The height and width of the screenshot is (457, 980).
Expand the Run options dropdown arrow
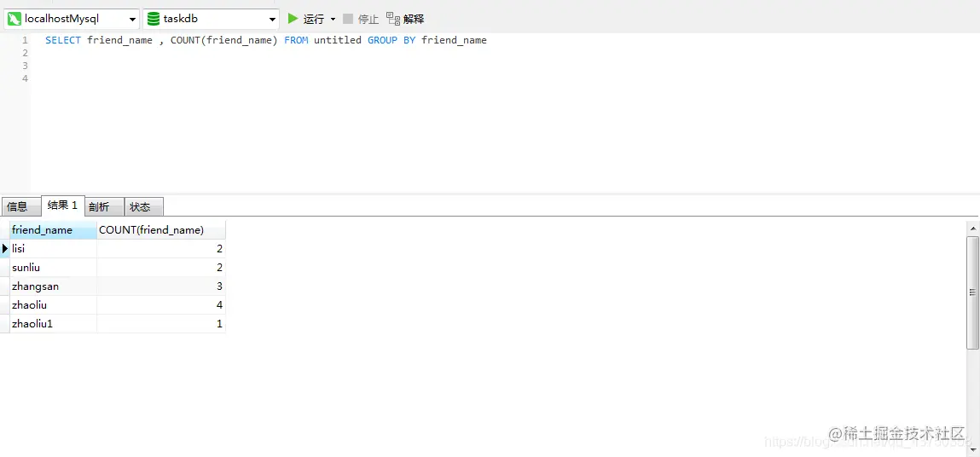point(333,20)
